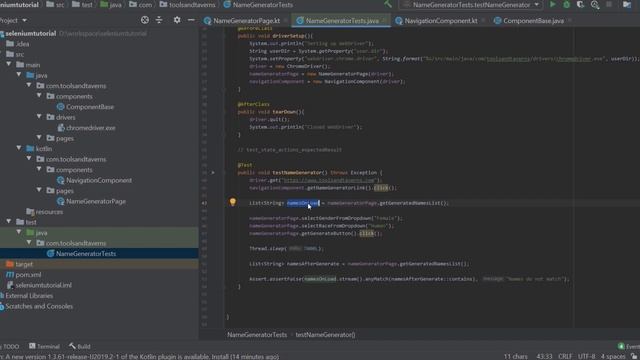640x360 pixels.
Task: Collapse com.toolsandtaverns under test java
Action: click(x=29, y=243)
